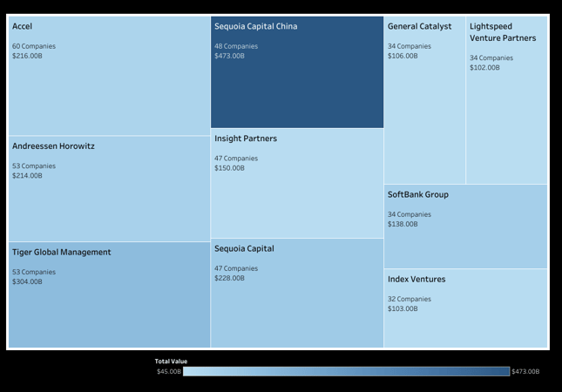Click the Index Ventures tile
Image resolution: width=562 pixels, height=392 pixels.
466,308
